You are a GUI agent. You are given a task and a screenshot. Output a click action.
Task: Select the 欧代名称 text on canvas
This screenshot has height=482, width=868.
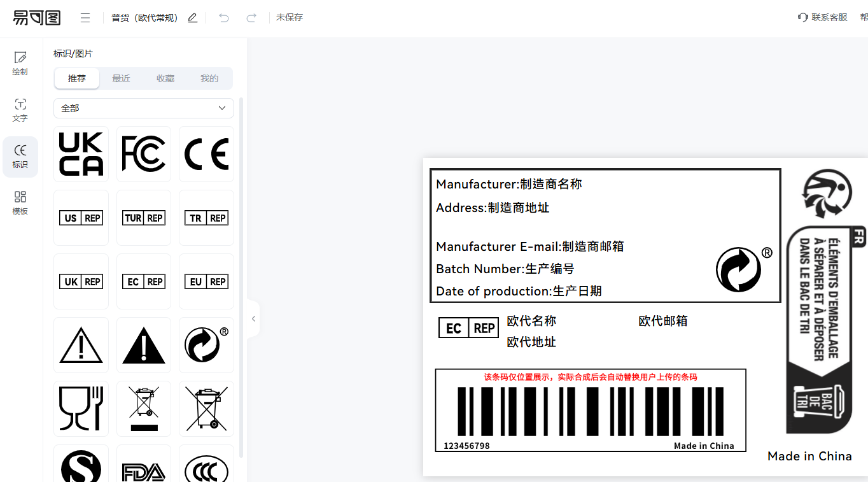pyautogui.click(x=531, y=321)
